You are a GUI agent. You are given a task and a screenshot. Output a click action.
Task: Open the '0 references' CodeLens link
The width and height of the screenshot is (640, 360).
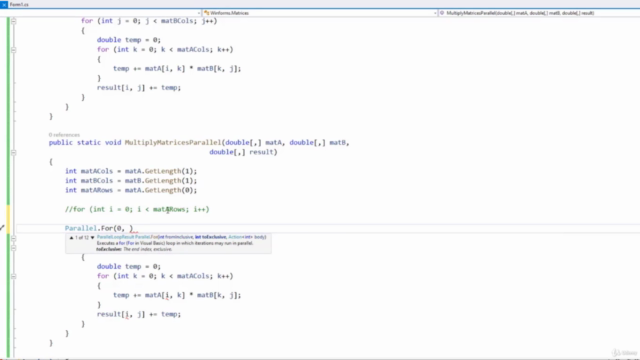(64, 135)
